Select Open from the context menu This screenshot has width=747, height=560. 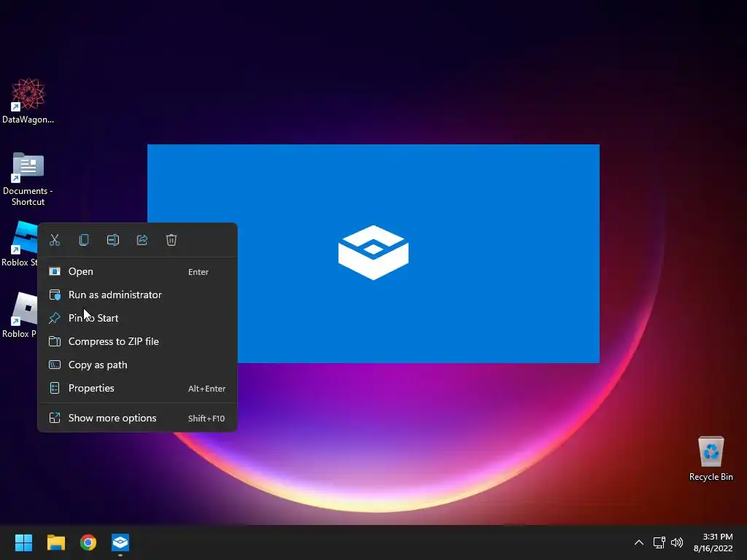pos(137,271)
